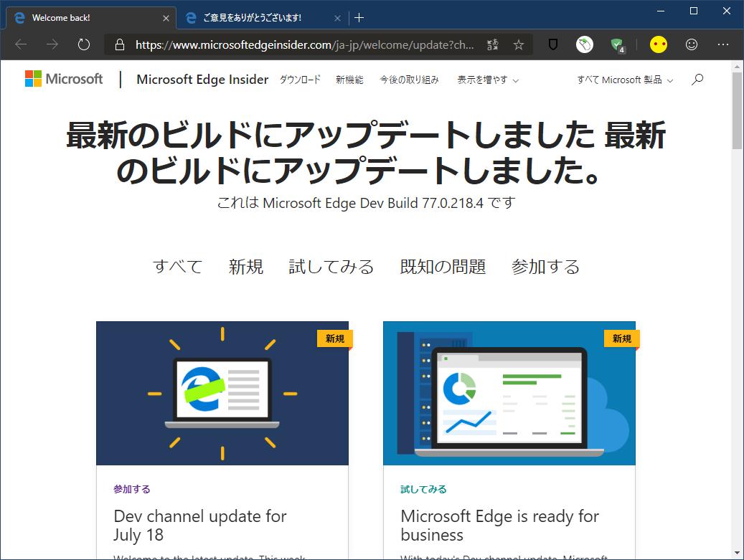Screen dimensions: 744x560
Task: Select the 既知の問題 filter
Action: (443, 267)
